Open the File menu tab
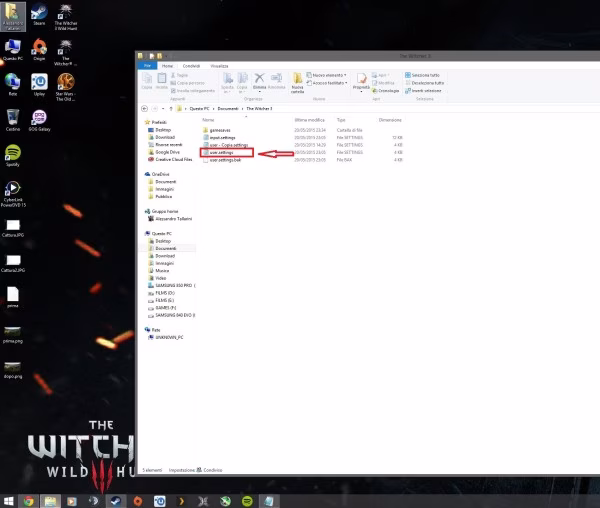The width and height of the screenshot is (600, 508). [x=147, y=66]
